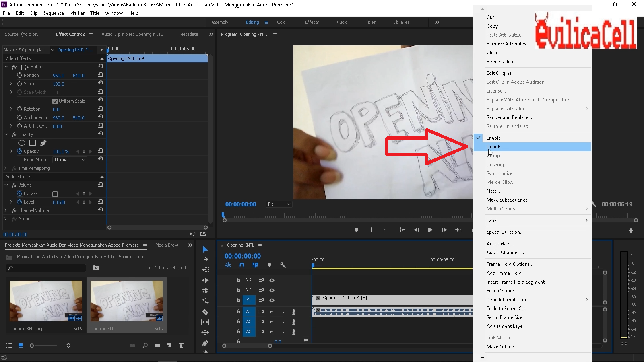Reset Position parameter

(x=101, y=75)
